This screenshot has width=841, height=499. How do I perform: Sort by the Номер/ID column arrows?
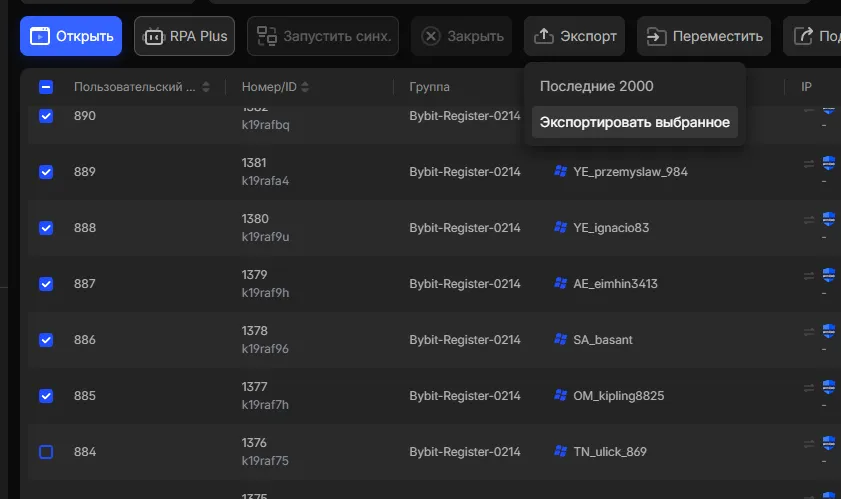click(306, 87)
